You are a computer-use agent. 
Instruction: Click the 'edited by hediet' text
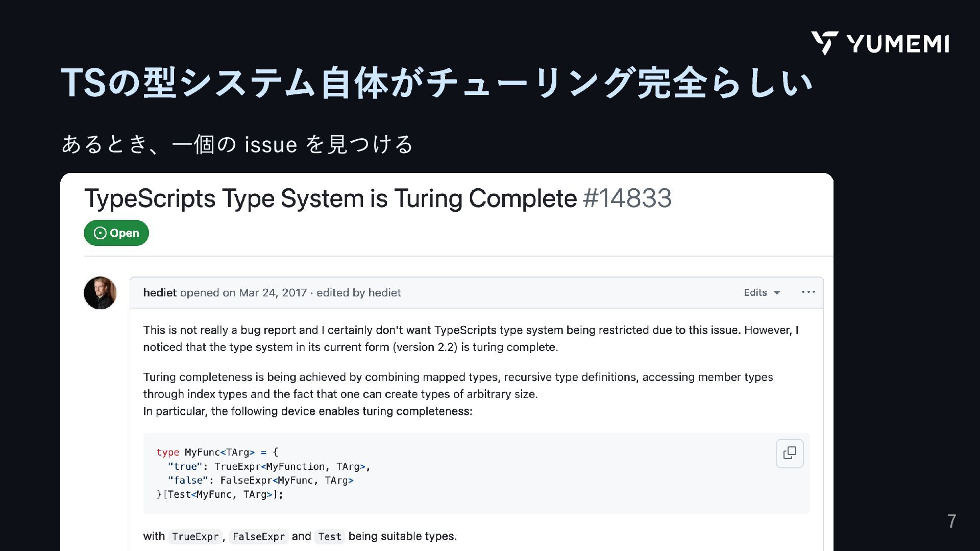[x=358, y=293]
